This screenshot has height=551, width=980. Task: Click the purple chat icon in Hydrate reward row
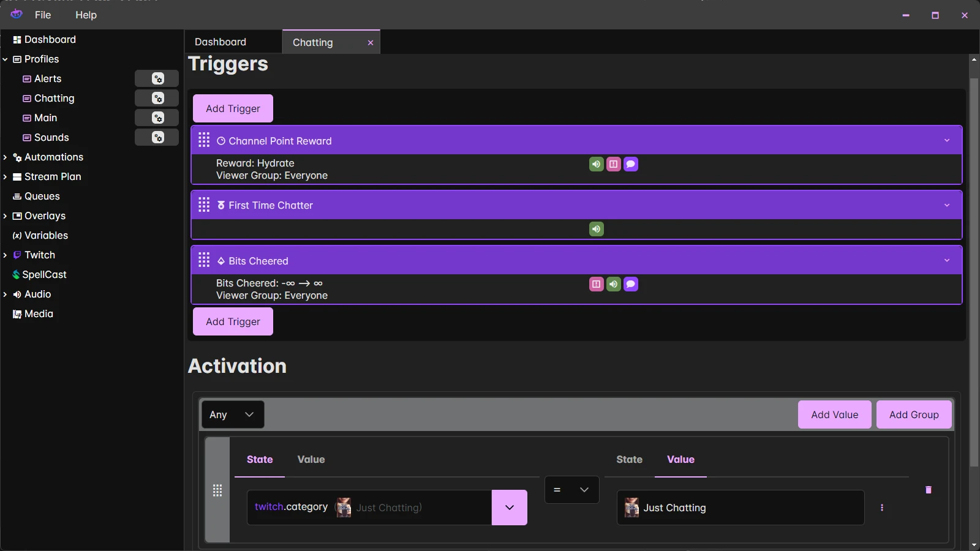[x=631, y=164]
